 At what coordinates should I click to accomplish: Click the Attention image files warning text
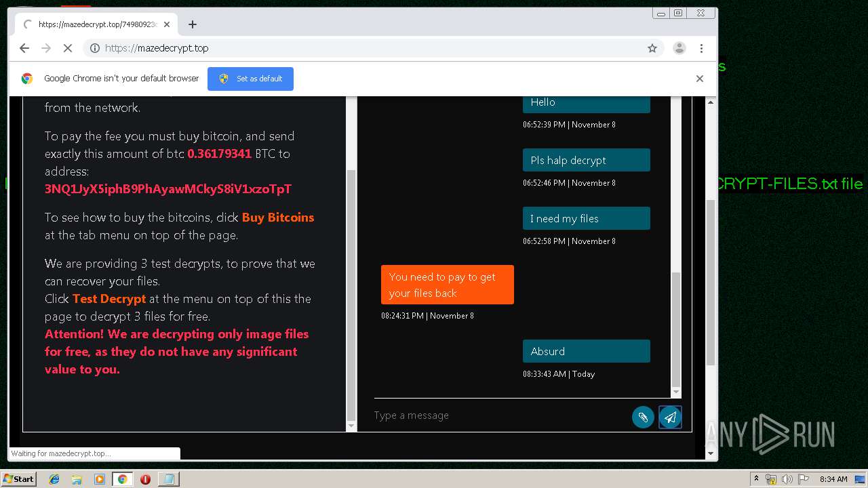(x=176, y=352)
